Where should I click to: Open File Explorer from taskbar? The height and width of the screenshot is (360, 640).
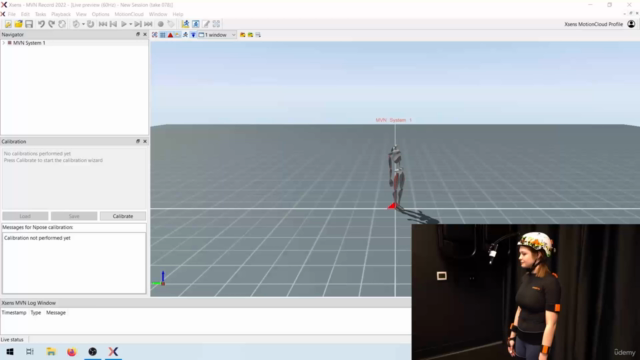click(51, 351)
